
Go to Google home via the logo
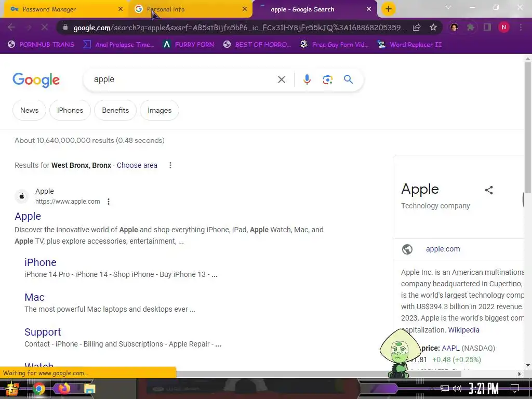pos(36,80)
